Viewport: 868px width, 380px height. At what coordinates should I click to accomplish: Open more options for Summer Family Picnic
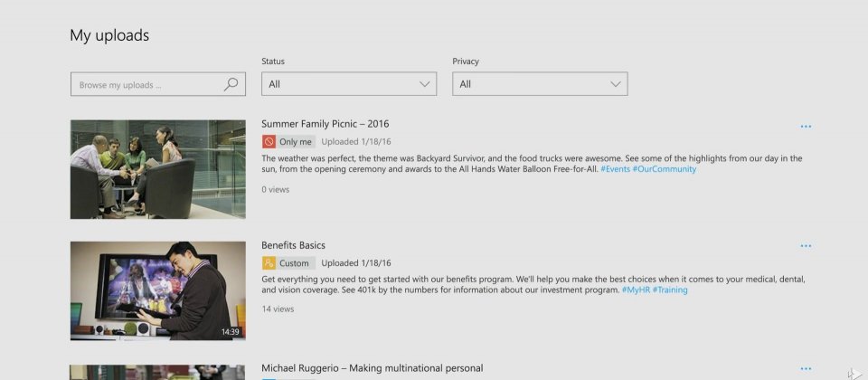point(806,127)
